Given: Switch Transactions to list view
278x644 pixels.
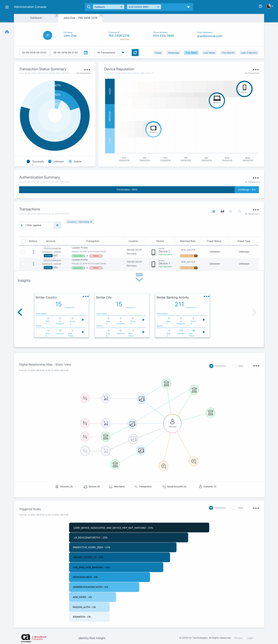Looking at the screenshot, I should (x=213, y=212).
